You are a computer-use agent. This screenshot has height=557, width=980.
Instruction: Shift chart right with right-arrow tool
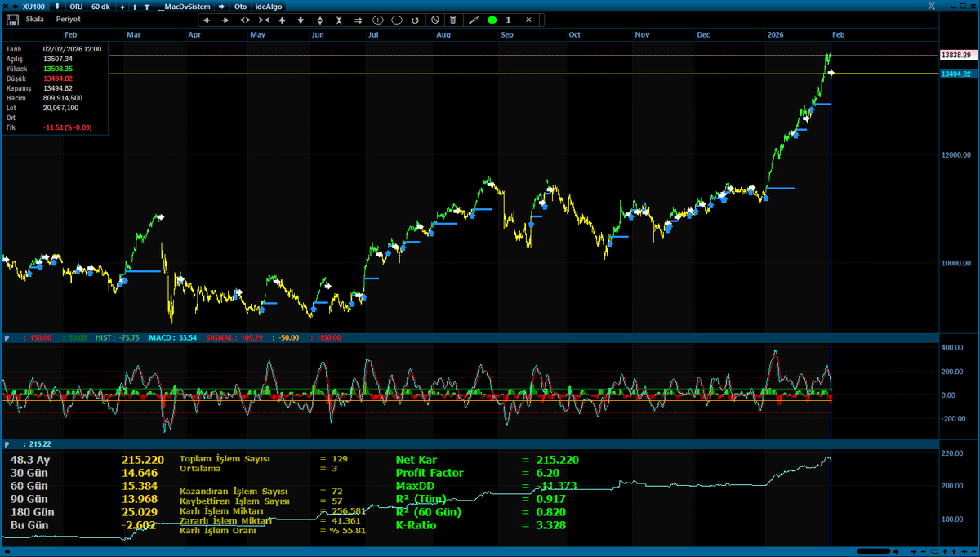pos(225,20)
